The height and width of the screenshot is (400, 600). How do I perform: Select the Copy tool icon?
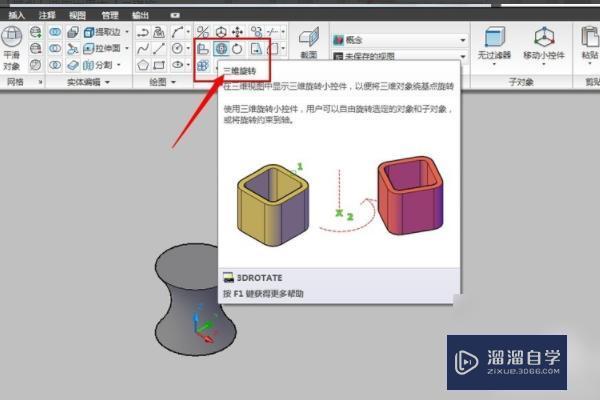pos(256,32)
